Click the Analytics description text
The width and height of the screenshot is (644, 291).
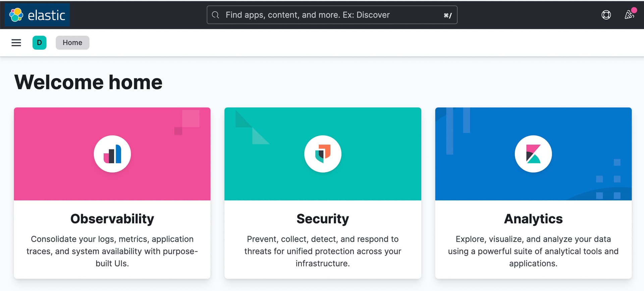pos(533,251)
